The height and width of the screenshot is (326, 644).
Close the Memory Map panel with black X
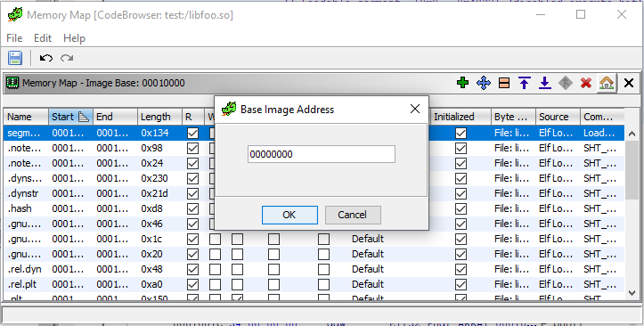(x=628, y=83)
